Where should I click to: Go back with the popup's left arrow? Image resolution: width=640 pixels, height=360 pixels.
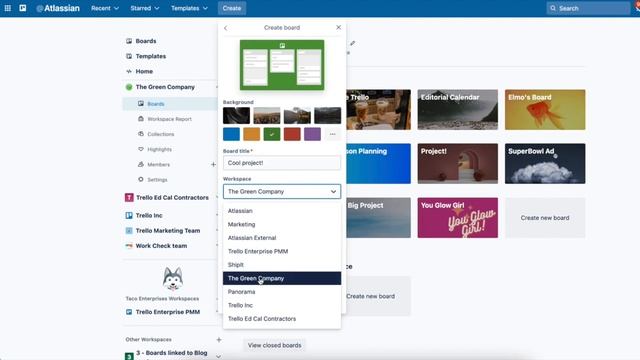click(226, 28)
